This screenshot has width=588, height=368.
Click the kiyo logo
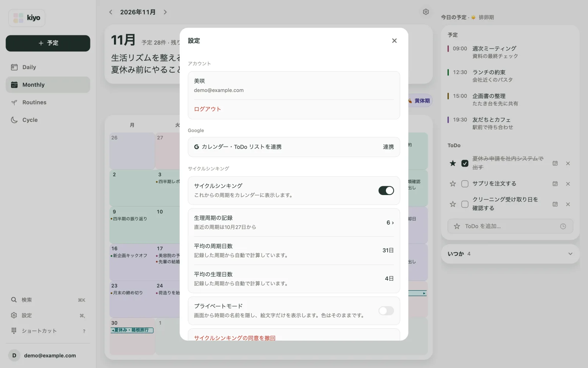click(x=27, y=18)
